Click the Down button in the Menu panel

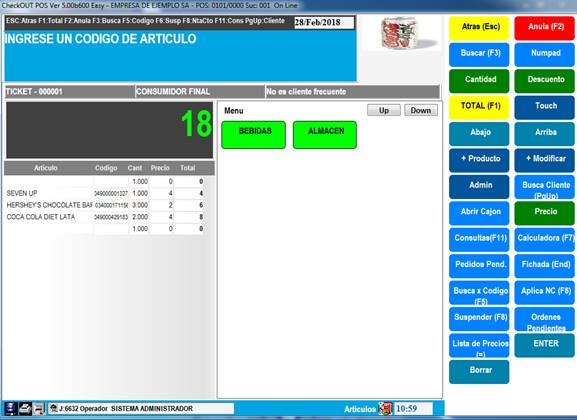pos(421,110)
